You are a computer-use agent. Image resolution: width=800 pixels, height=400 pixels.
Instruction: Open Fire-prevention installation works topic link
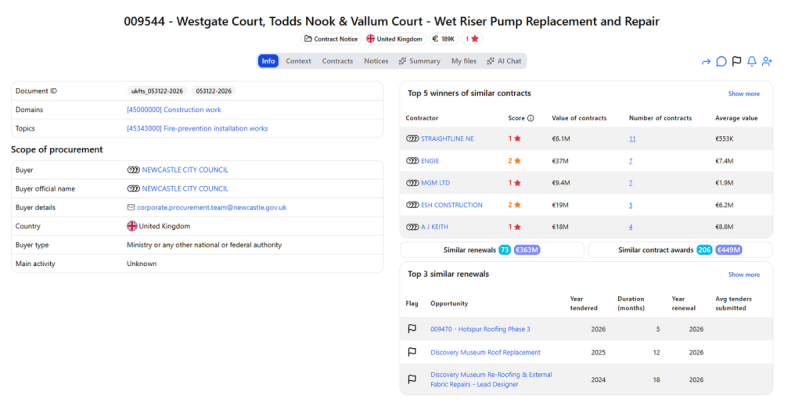pyautogui.click(x=197, y=129)
